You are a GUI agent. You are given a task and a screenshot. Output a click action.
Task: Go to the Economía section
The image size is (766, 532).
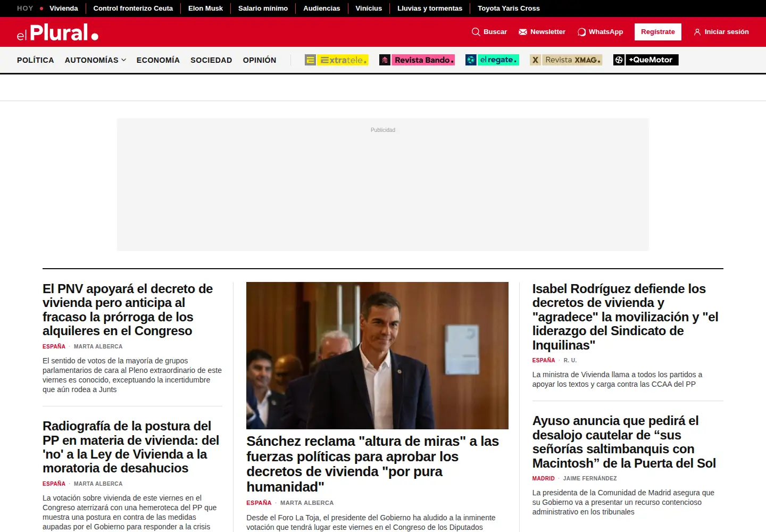coord(158,60)
